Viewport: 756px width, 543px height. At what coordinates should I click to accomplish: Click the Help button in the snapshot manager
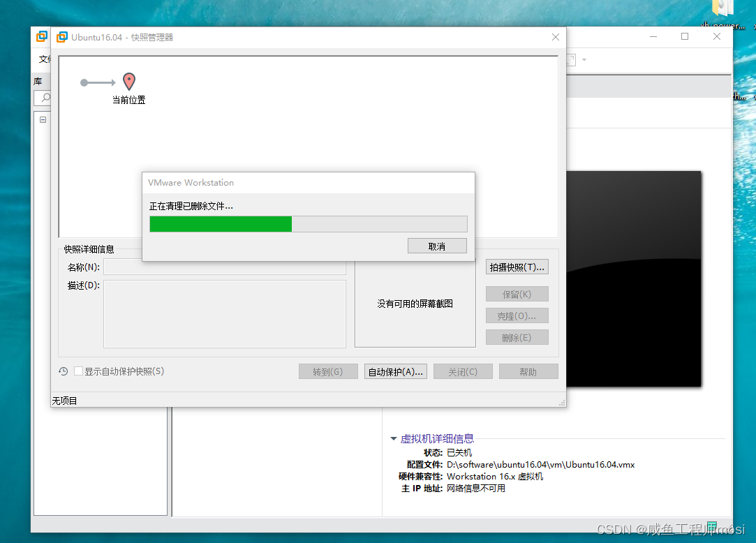click(528, 371)
